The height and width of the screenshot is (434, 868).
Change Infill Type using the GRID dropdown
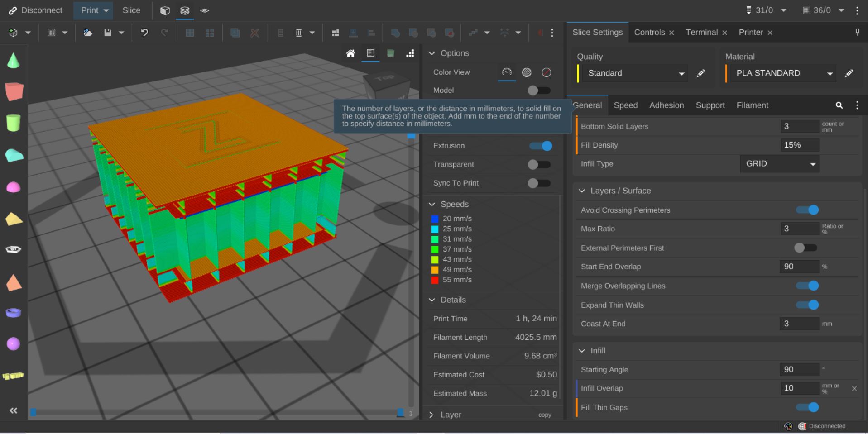(x=779, y=164)
